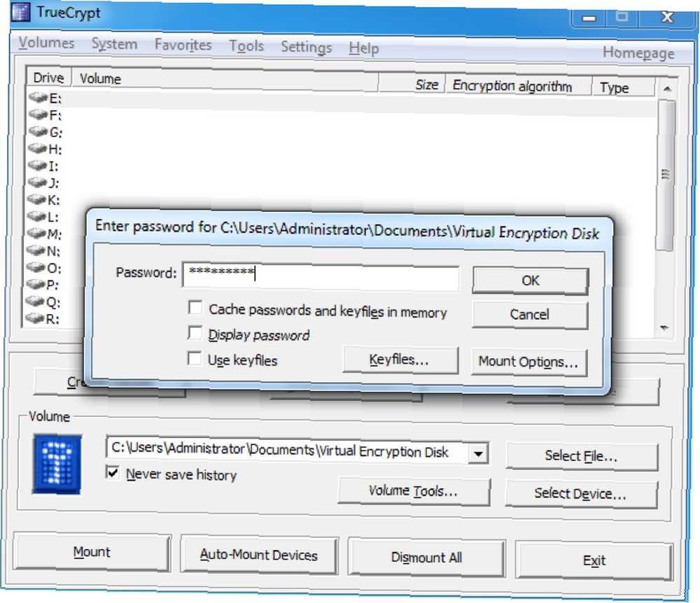Sort by the Drive column header
Viewport: 700px width, 603px height.
point(49,78)
